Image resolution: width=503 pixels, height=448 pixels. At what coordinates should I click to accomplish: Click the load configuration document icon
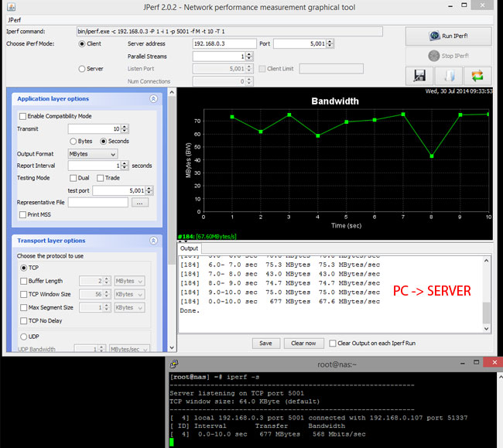tap(449, 76)
